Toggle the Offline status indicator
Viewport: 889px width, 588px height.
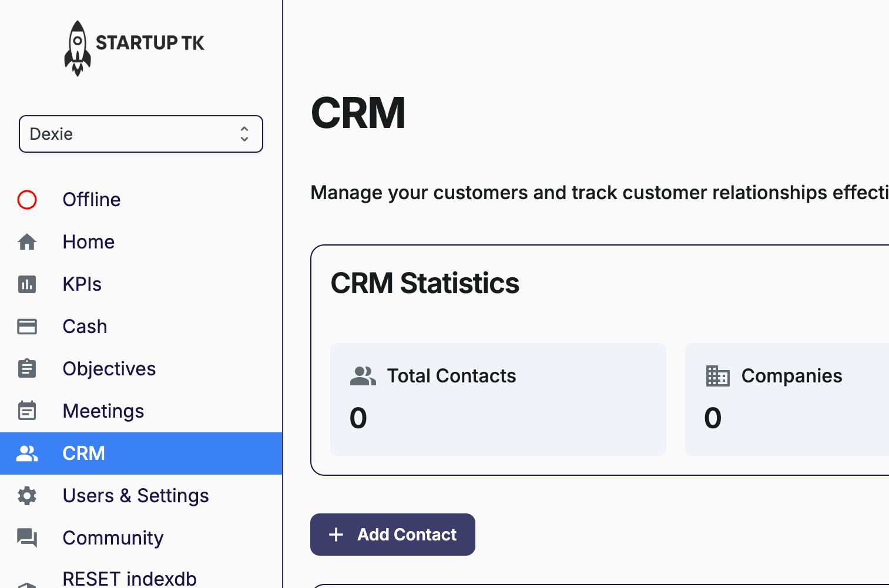click(x=27, y=200)
